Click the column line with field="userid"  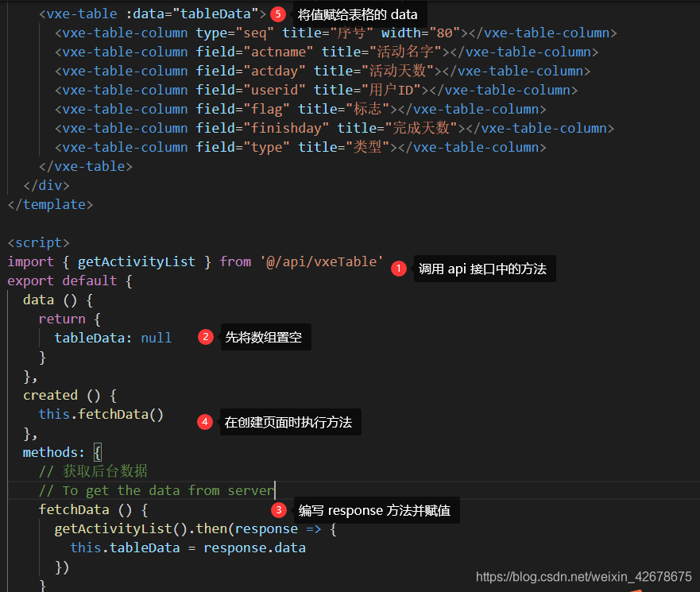tap(316, 90)
